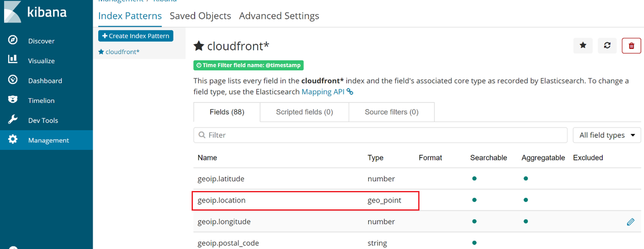
Task: Click the Management label in sidebar
Action: click(x=49, y=141)
